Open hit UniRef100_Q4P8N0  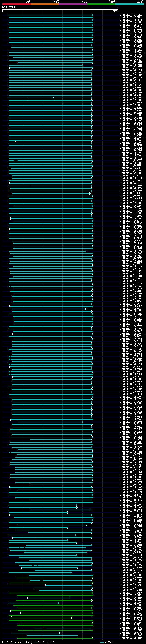tap(131, 321)
